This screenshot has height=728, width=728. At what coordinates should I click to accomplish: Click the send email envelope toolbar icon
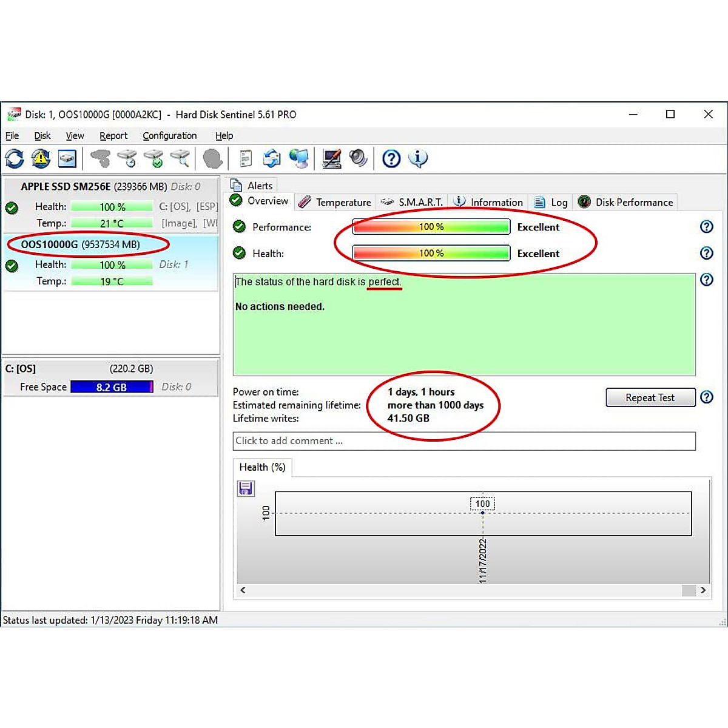[272, 159]
